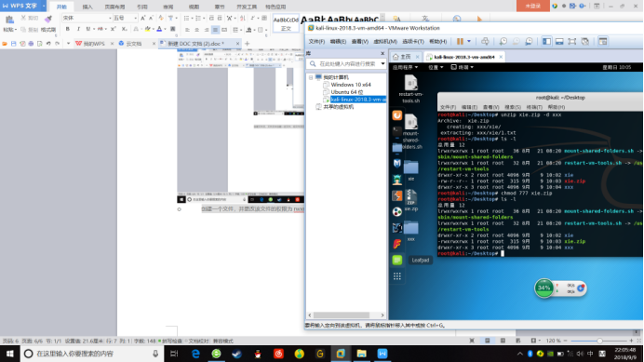The height and width of the screenshot is (362, 644).
Task: Click VMware full screen mode icon
Action: pos(571,42)
